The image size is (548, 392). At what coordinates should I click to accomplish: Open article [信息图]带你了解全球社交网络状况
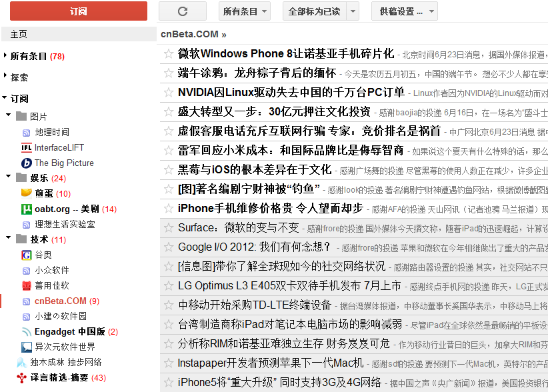281,267
